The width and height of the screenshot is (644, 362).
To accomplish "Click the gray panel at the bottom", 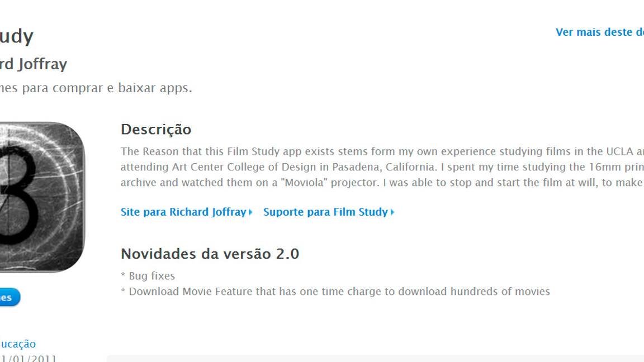I will (x=375, y=358).
